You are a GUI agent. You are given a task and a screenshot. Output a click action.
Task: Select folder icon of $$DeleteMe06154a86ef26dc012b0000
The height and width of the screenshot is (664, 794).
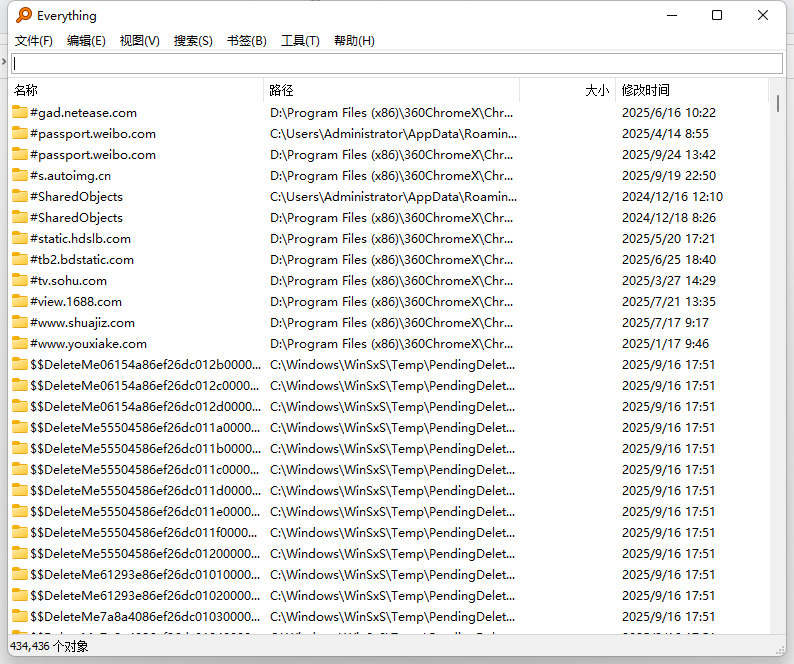(20, 364)
